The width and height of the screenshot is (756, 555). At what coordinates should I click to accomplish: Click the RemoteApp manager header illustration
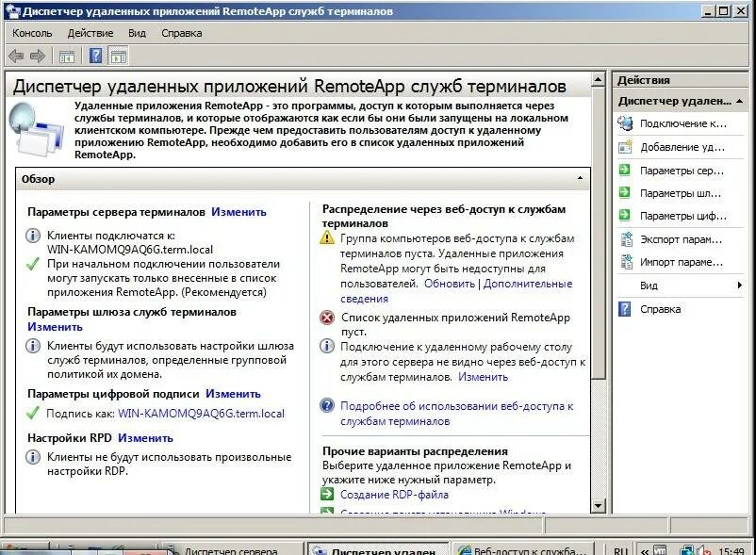point(37,130)
